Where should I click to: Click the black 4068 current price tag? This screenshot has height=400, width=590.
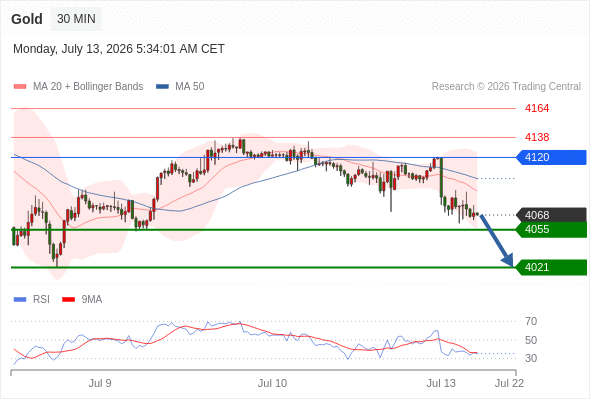tap(551, 215)
